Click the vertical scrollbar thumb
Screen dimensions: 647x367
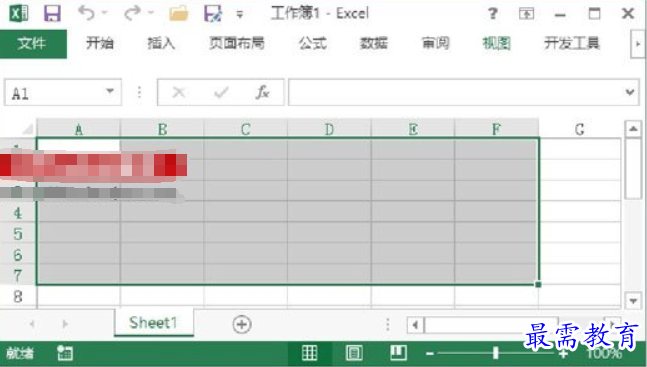633,168
